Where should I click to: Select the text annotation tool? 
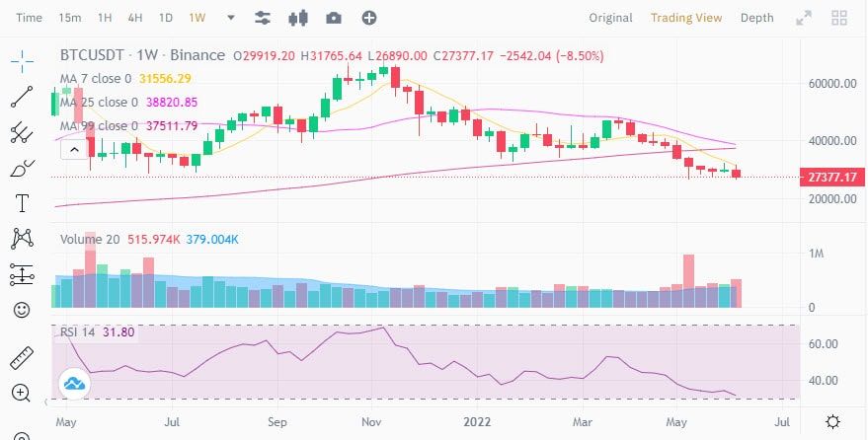coord(22,203)
